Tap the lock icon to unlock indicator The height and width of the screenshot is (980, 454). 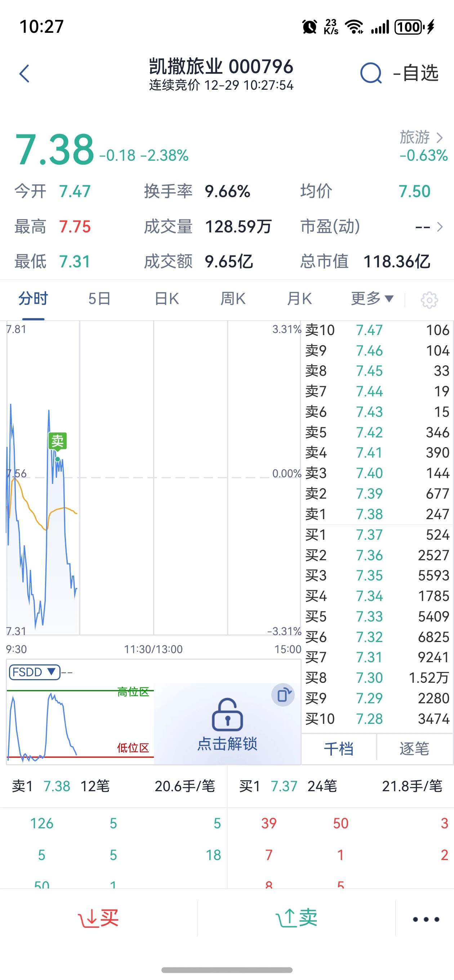227,715
